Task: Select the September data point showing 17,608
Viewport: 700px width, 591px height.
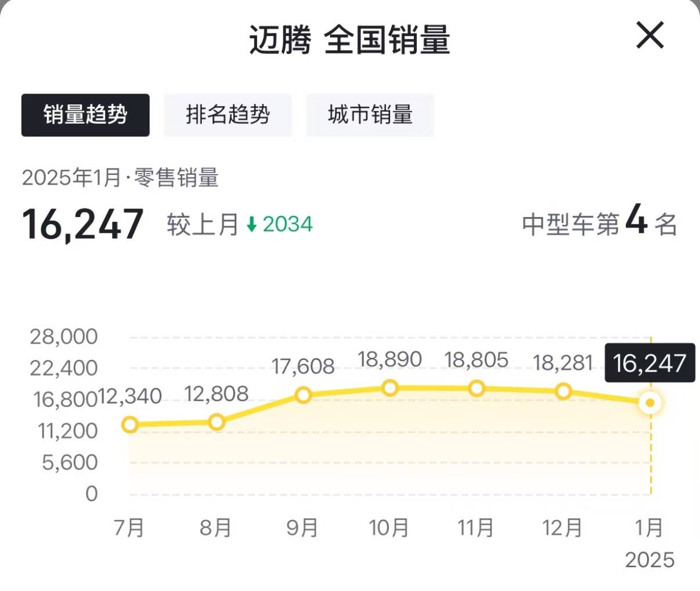Action: pyautogui.click(x=304, y=395)
